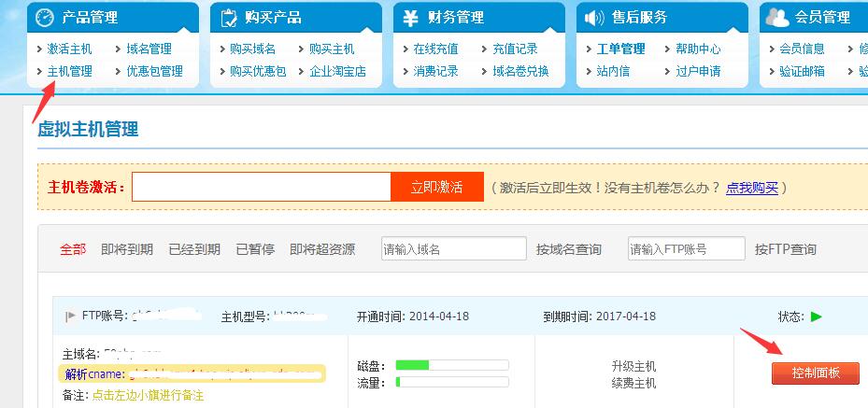Click the 售后服务 speaker icon
This screenshot has height=408, width=868.
(x=592, y=18)
